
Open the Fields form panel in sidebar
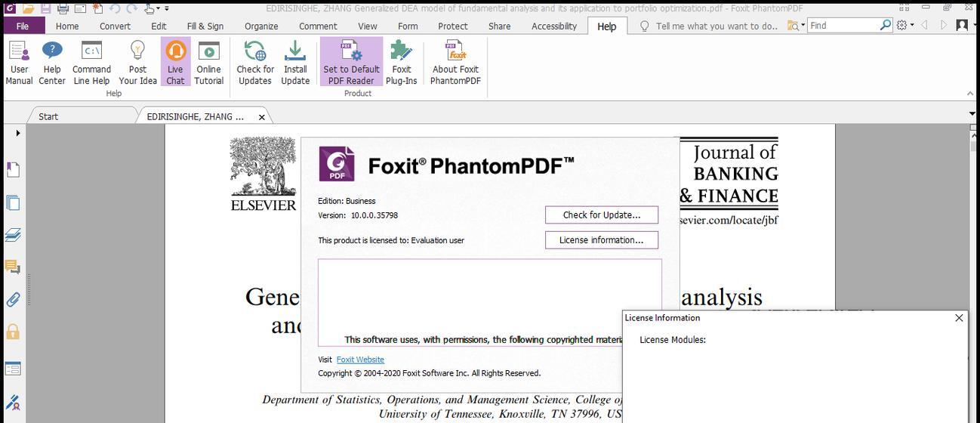(x=13, y=369)
